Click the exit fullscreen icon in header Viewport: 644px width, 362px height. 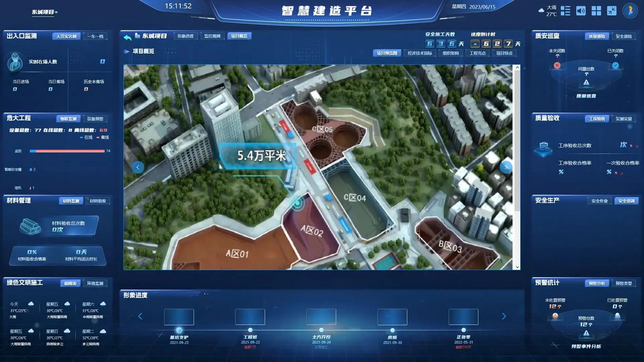[612, 10]
